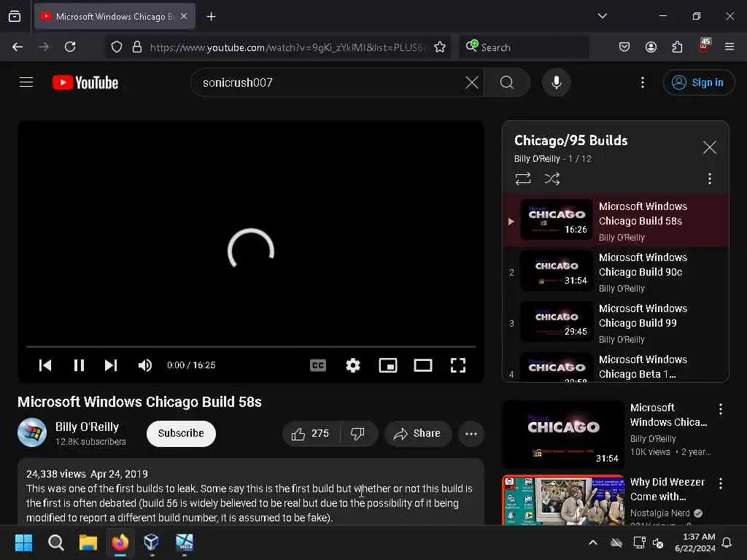Open options for the recommended Microsoft Windows Chica… video

[x=721, y=408]
